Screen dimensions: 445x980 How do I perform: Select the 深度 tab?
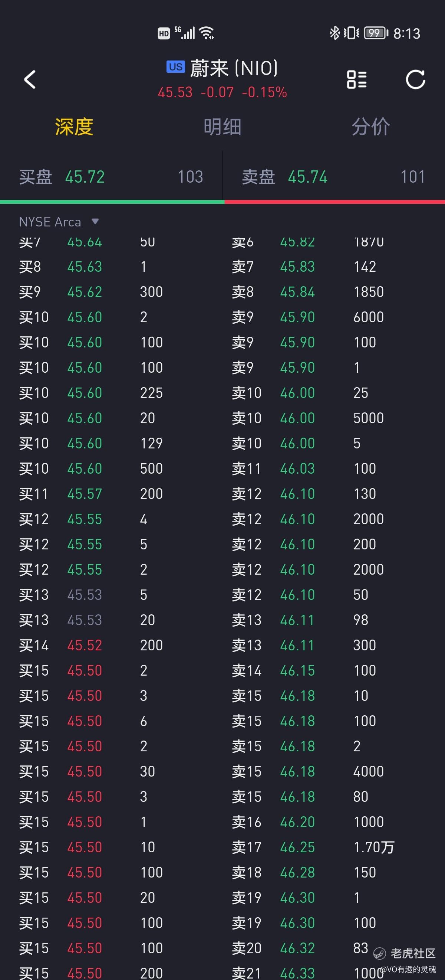[x=74, y=127]
